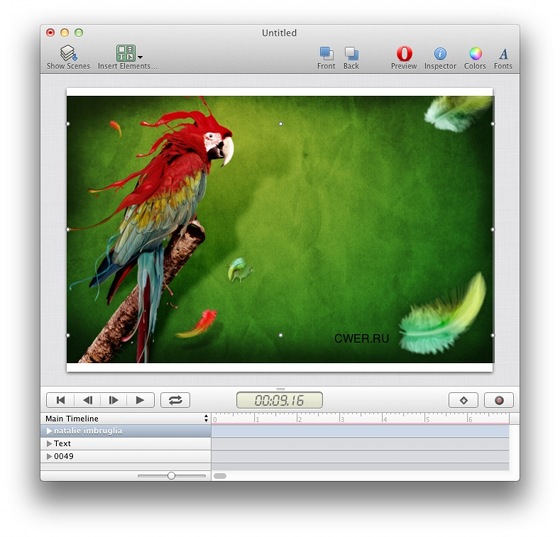
Task: Click the Insert Elements icon
Action: point(125,53)
